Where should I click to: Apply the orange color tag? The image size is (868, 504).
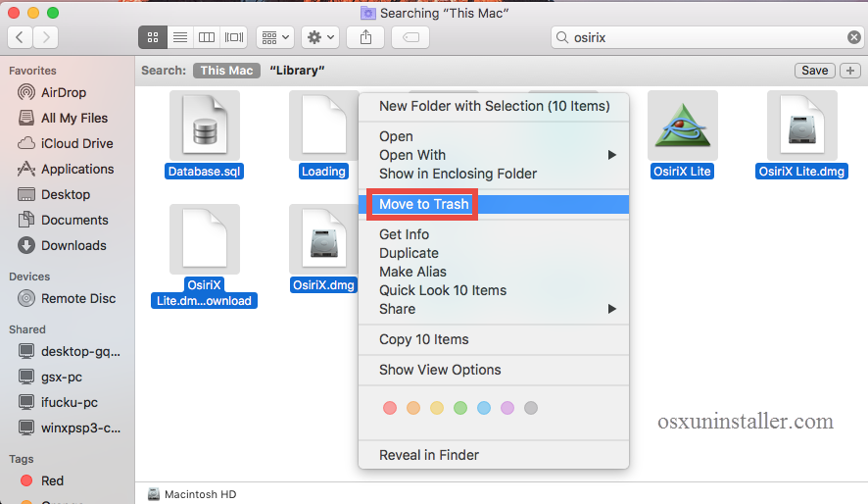413,408
